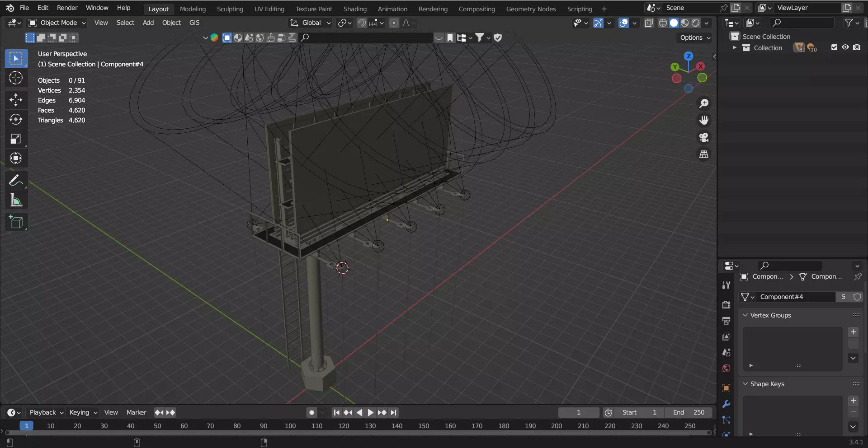Image resolution: width=868 pixels, height=448 pixels.
Task: Choose the Move tool
Action: pyautogui.click(x=16, y=100)
